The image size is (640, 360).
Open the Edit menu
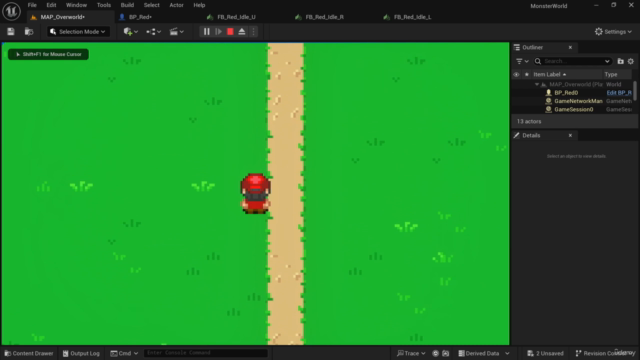[x=51, y=5]
